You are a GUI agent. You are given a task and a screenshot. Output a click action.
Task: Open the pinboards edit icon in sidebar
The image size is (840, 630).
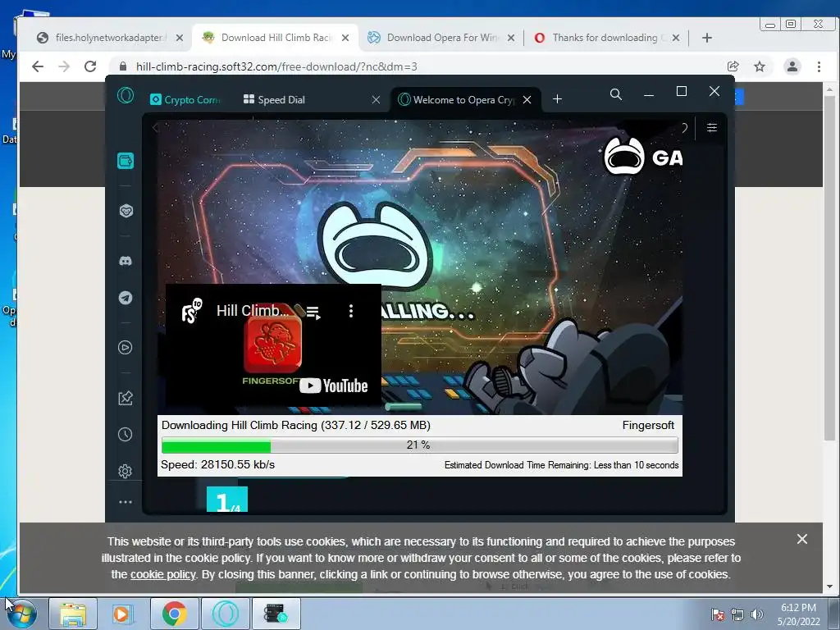[126, 398]
